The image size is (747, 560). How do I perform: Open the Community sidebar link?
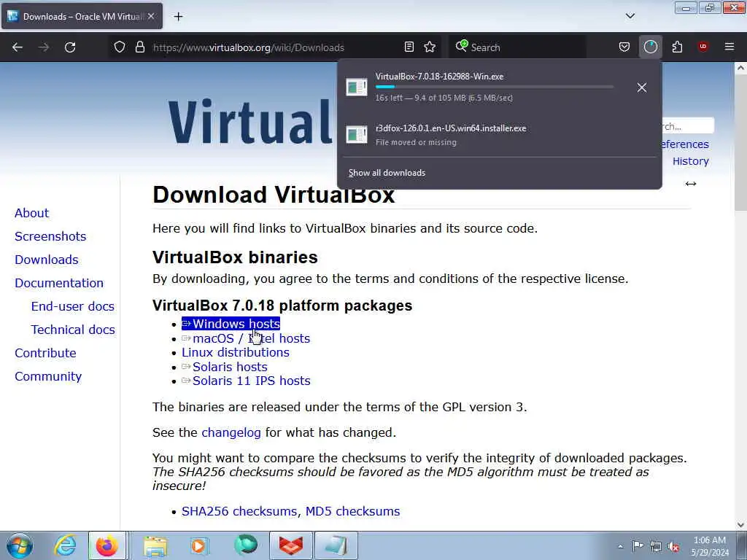pyautogui.click(x=48, y=376)
